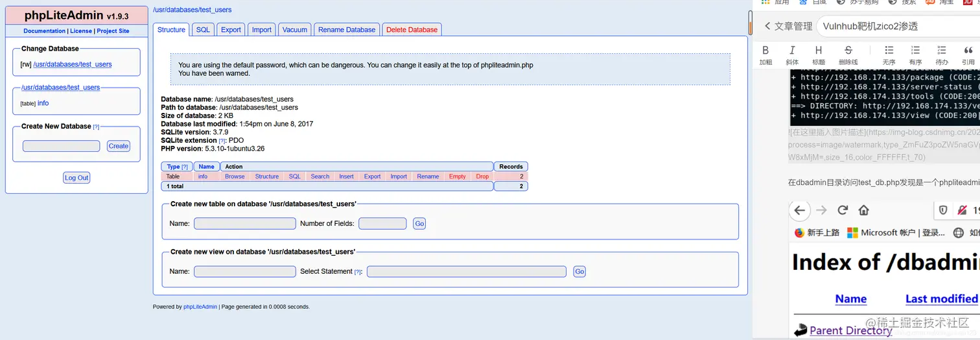Select the Vacuum tab
980x340 pixels.
click(295, 29)
